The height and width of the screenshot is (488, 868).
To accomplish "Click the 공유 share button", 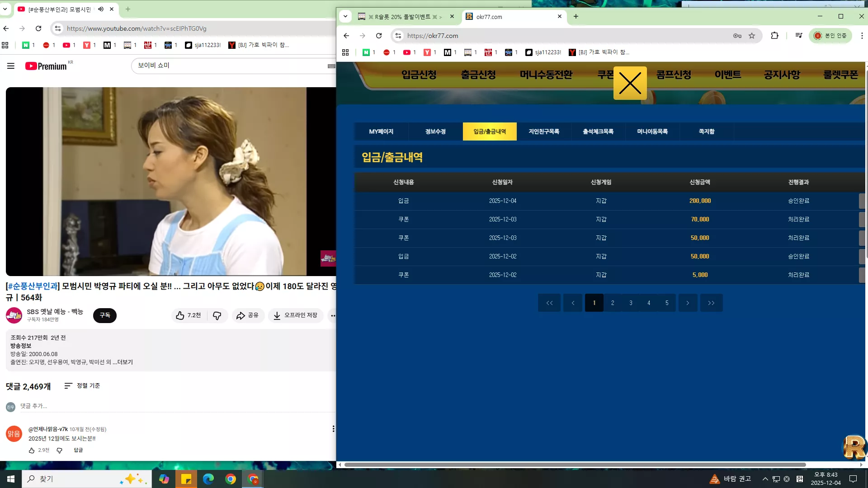I will [248, 315].
